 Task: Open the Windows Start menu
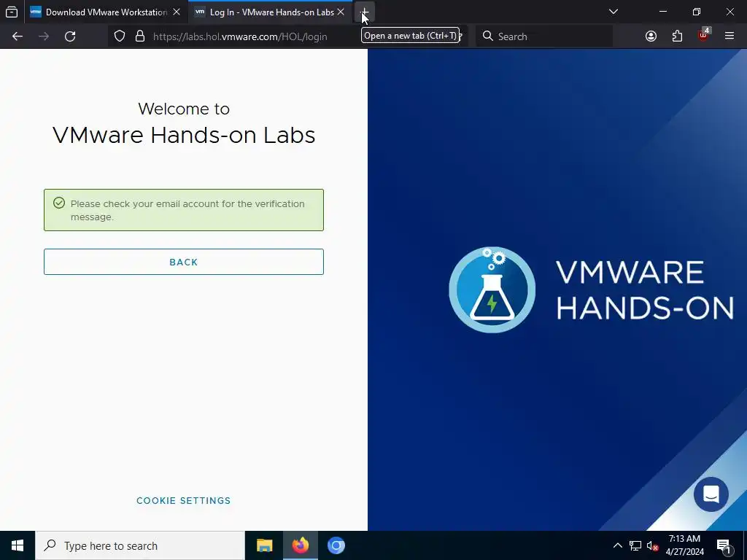(x=18, y=545)
